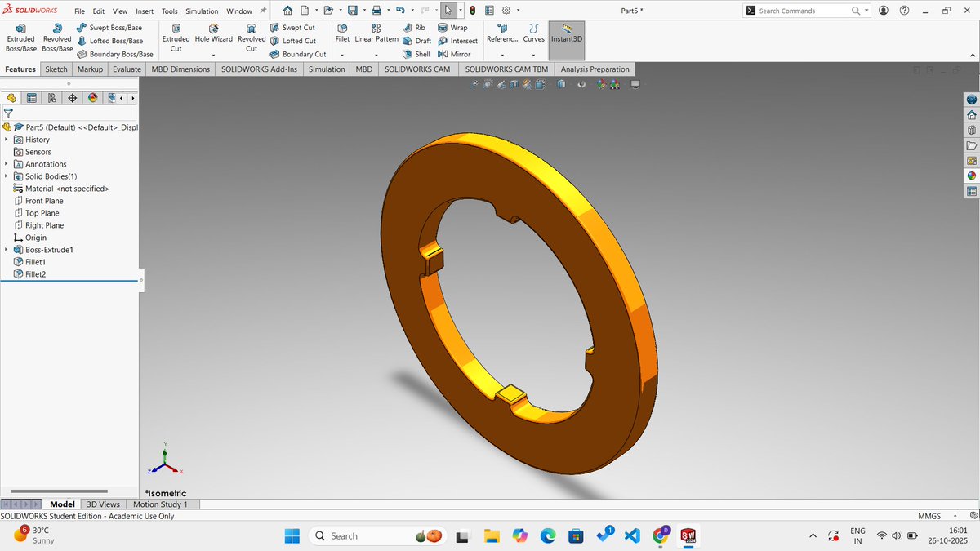Expand the History tree node

pos(7,140)
